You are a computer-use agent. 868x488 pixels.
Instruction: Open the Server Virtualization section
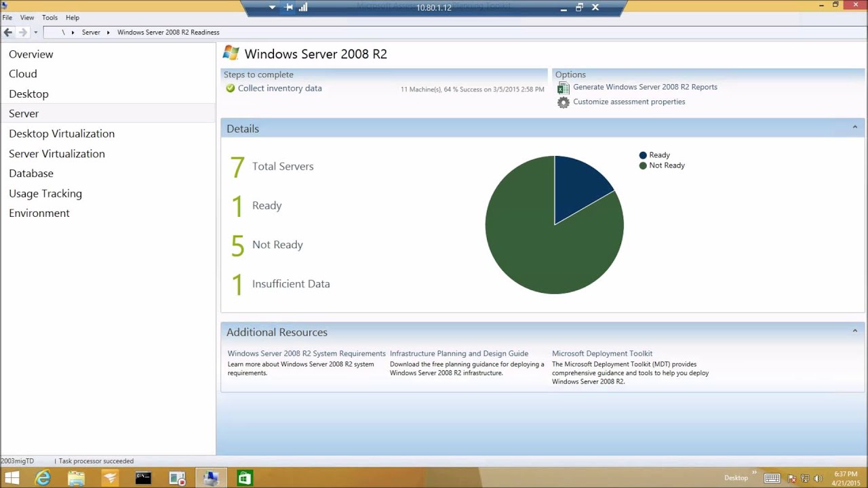[57, 154]
